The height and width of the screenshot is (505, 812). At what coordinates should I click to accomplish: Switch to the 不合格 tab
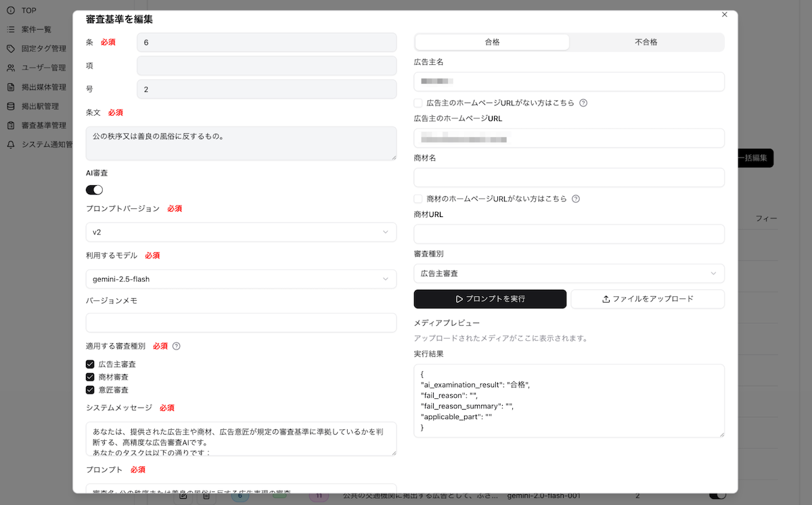click(x=646, y=42)
